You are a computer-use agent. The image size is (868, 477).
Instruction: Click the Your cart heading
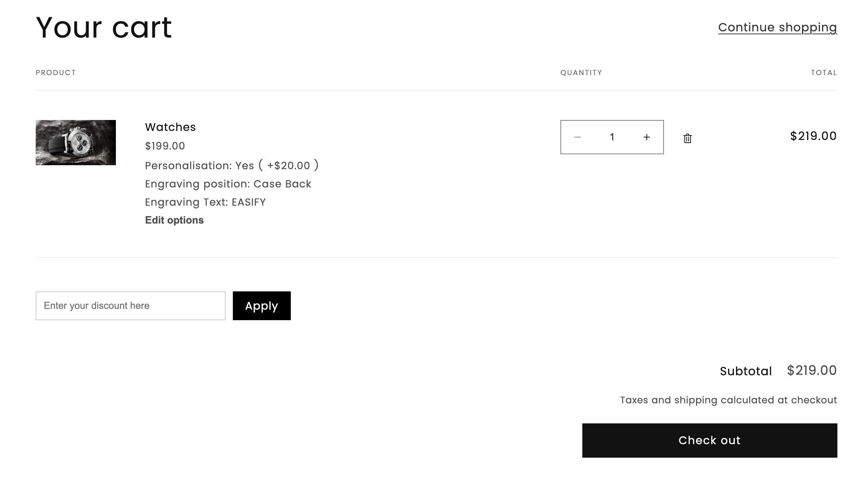[x=104, y=28]
